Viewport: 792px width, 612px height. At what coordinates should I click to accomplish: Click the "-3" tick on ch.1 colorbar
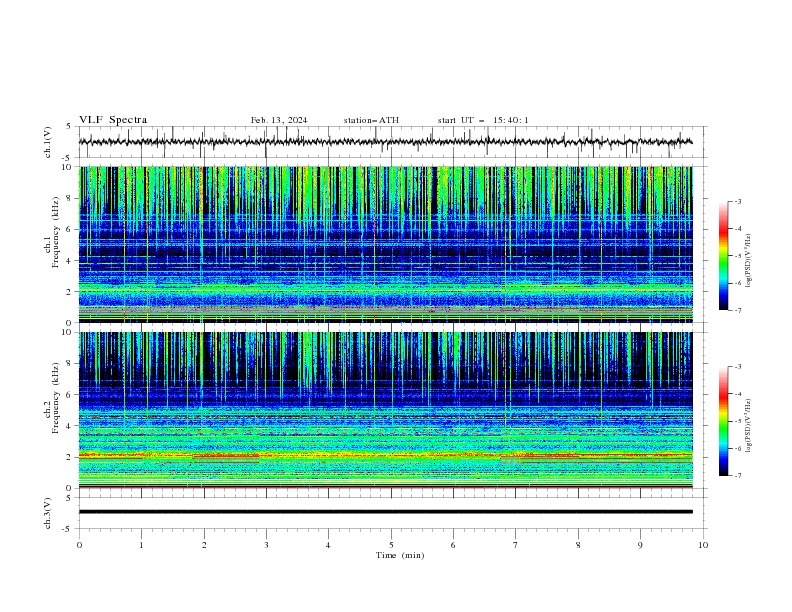pyautogui.click(x=737, y=201)
